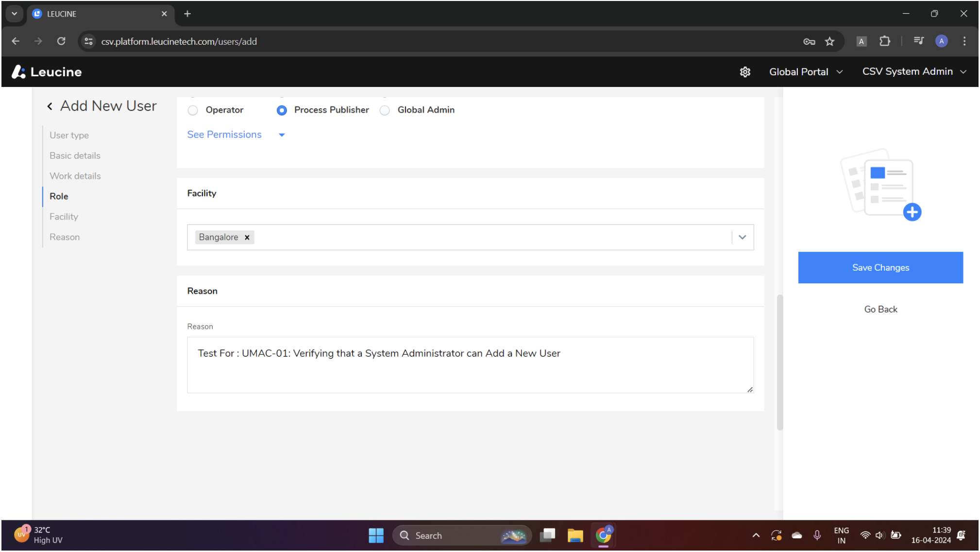The width and height of the screenshot is (980, 552).
Task: Close the LEUCINE browser tab
Action: [164, 14]
